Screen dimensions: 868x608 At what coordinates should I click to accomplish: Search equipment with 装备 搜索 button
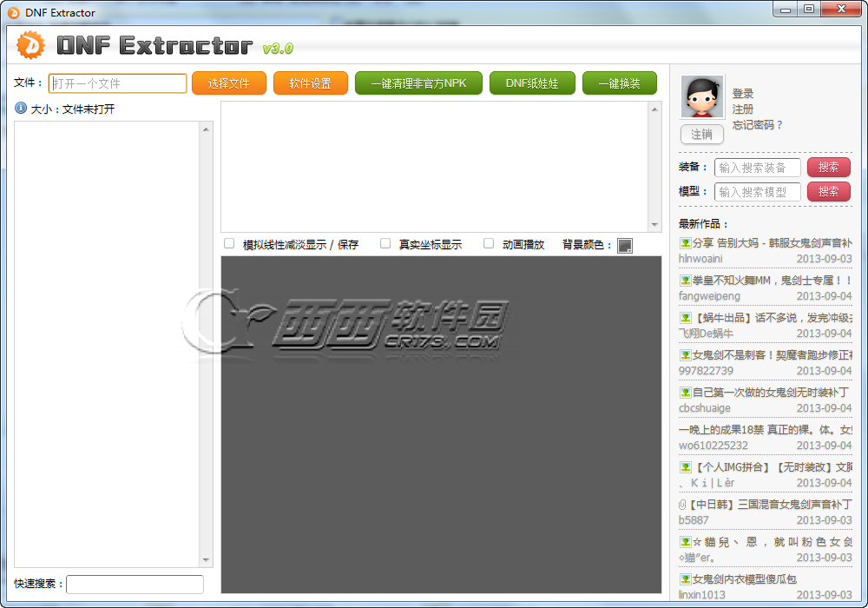pos(828,168)
